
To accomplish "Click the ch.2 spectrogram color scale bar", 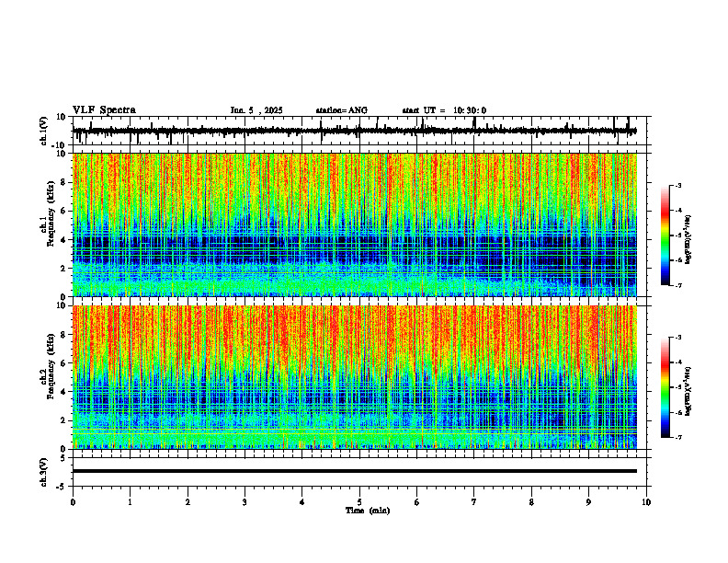I will point(665,387).
